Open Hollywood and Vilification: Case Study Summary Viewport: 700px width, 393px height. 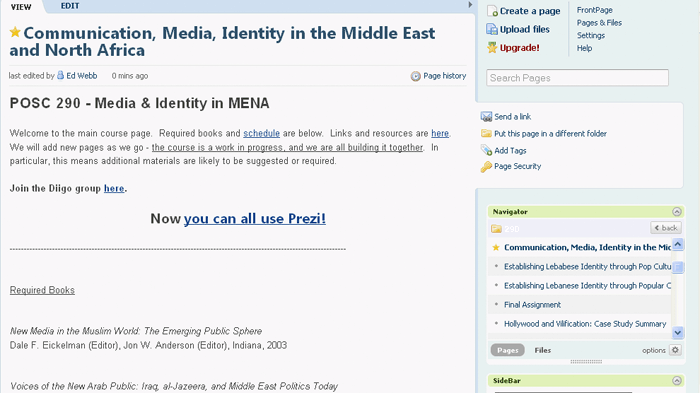coord(585,324)
